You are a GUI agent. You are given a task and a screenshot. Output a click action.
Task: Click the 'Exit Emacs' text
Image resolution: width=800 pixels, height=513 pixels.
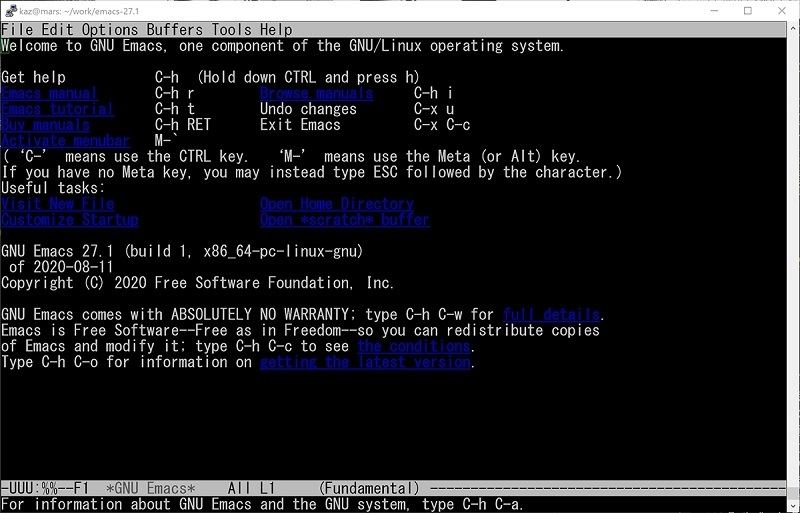click(300, 125)
